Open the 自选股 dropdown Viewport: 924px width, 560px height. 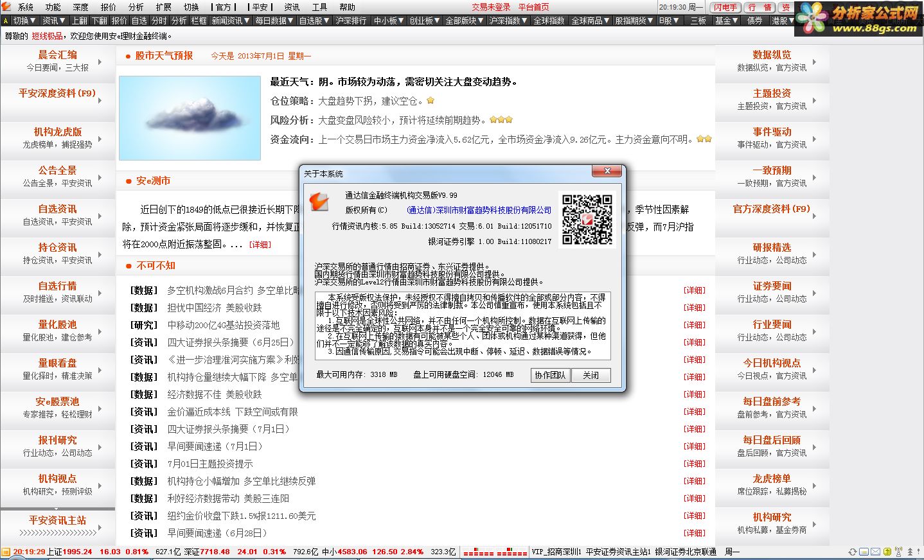314,21
